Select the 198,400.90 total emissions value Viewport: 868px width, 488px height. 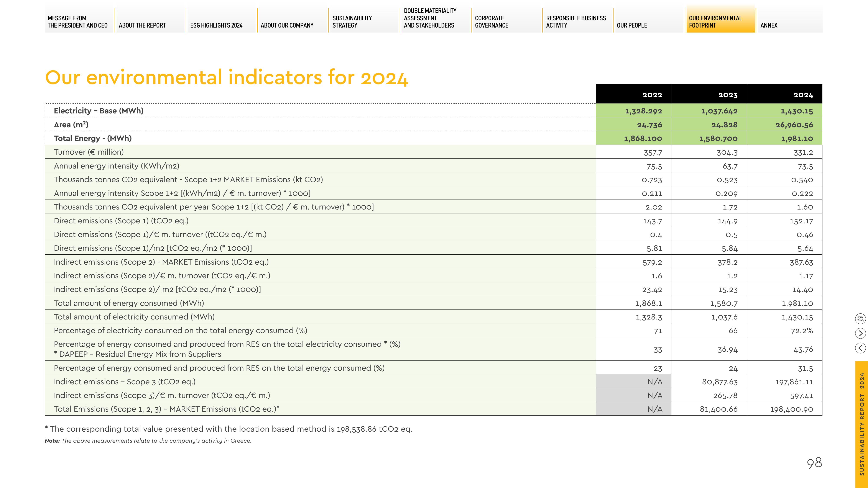tap(792, 409)
